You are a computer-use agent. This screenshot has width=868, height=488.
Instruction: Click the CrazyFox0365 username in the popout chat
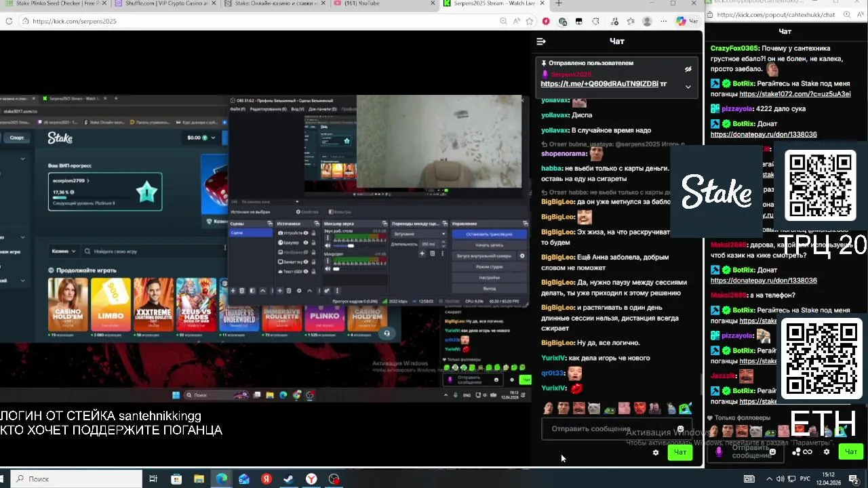point(734,49)
